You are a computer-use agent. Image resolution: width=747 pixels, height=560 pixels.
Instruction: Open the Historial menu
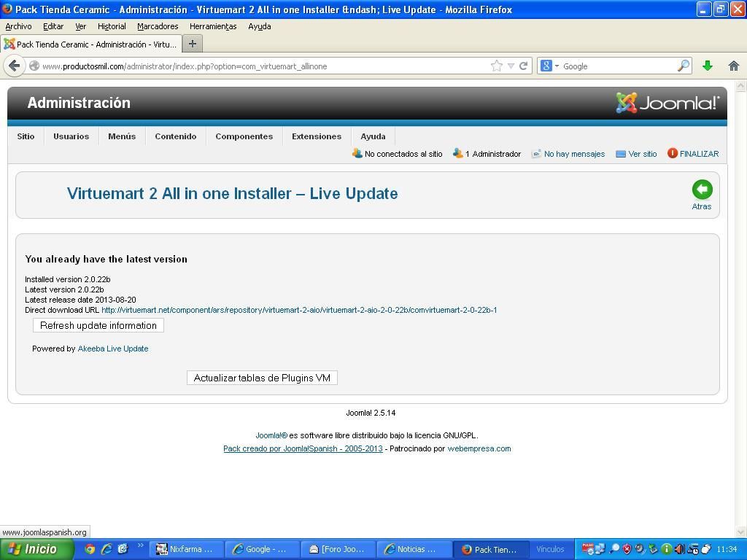pyautogui.click(x=112, y=27)
